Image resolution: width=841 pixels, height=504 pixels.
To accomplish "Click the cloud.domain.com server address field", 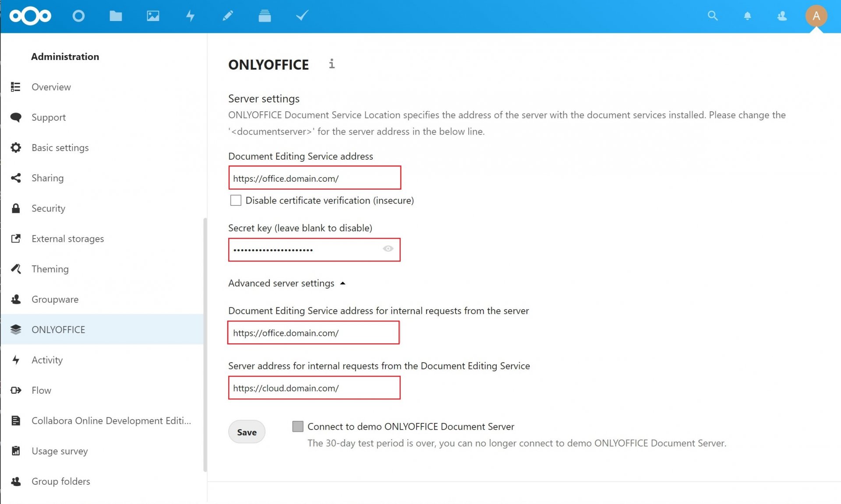I will [x=314, y=388].
